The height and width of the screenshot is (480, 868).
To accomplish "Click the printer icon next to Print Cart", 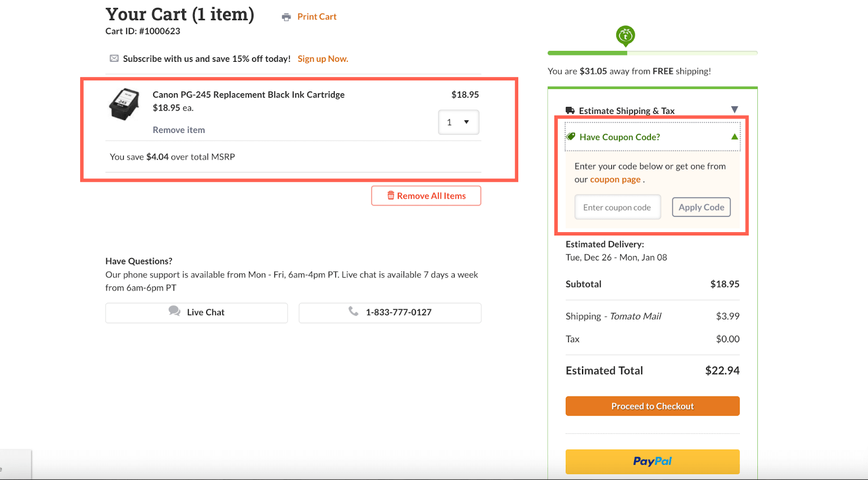I will click(x=286, y=16).
